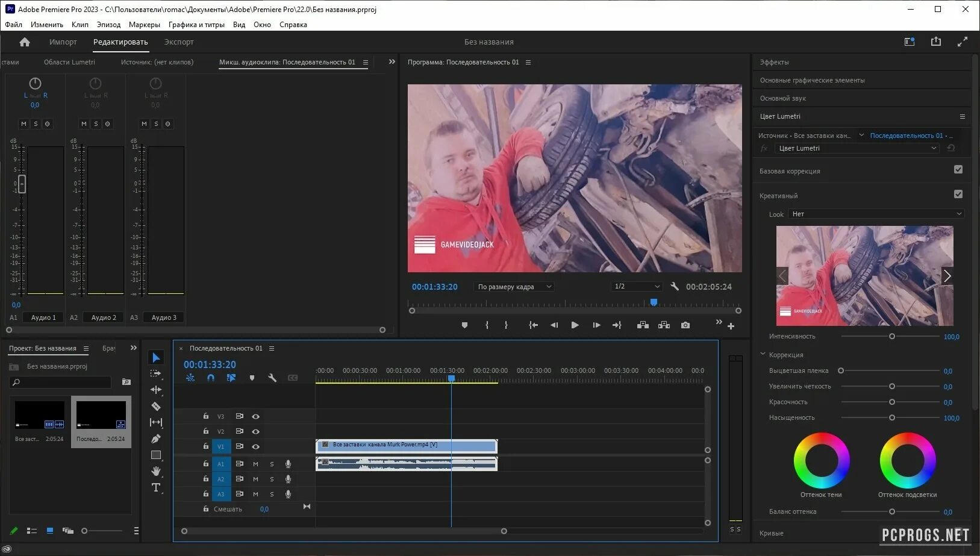This screenshot has width=980, height=556.
Task: Uncheck Креативный checkbox
Action: (958, 195)
